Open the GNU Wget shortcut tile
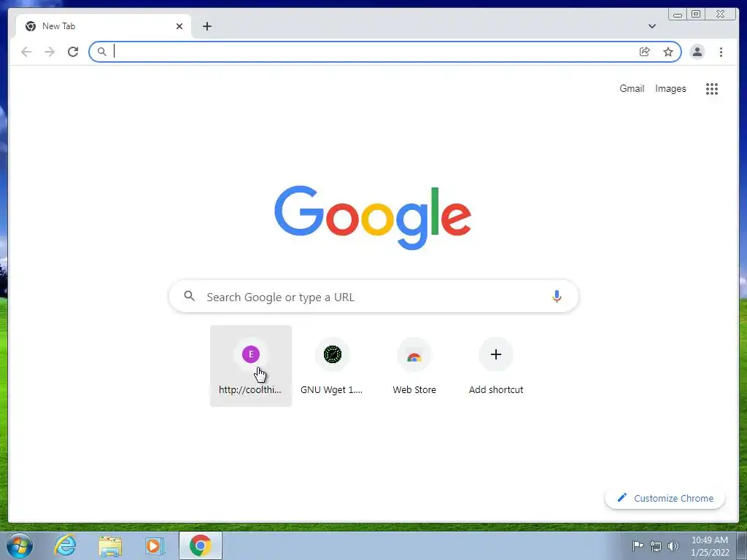This screenshot has width=747, height=560. click(332, 366)
